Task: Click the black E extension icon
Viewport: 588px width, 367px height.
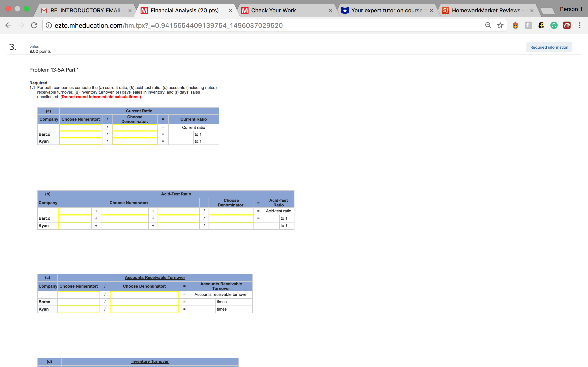Action: coord(541,25)
